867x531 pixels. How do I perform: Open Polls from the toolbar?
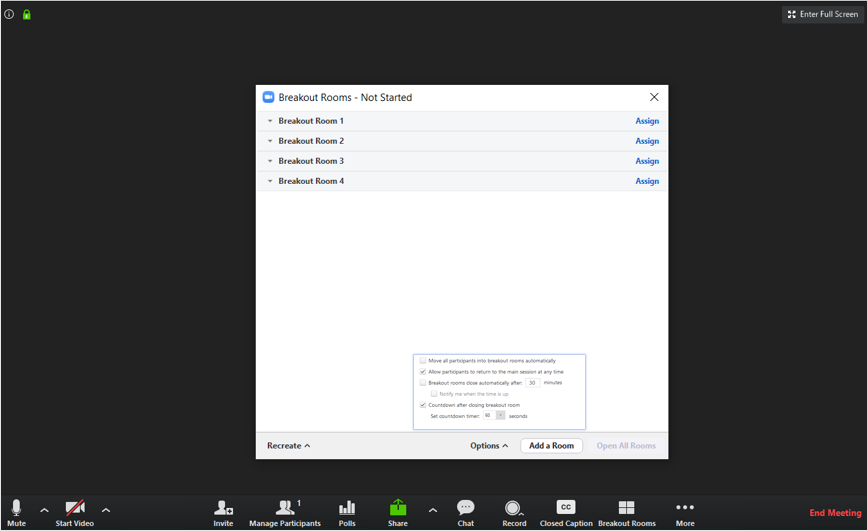[x=347, y=510]
